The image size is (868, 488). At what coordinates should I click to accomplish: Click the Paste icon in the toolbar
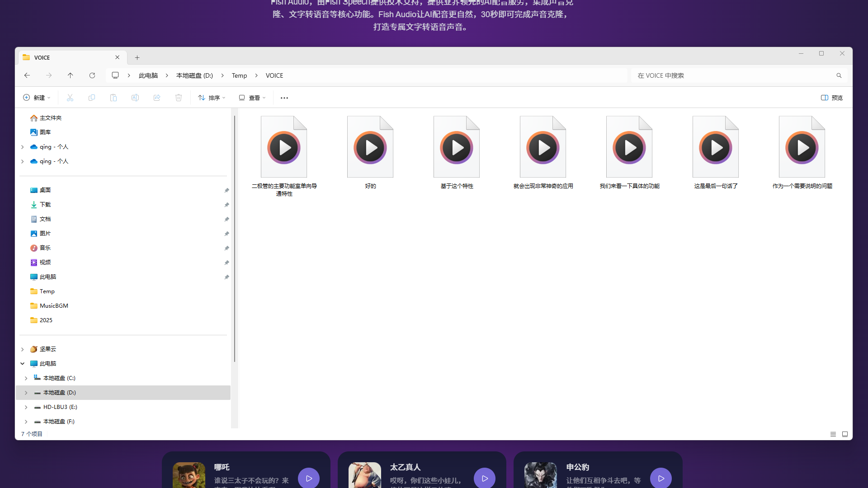click(113, 98)
